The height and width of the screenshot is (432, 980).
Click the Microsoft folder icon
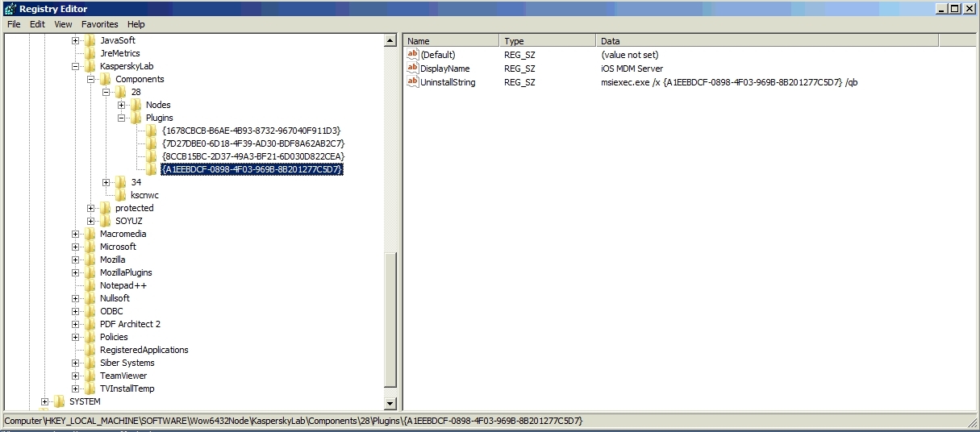[x=90, y=247]
